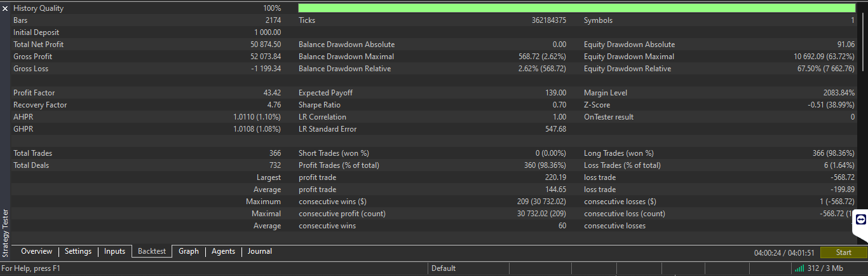Click the TeamViewer side panel icon
Screen dimensions: 868x276
(x=860, y=219)
